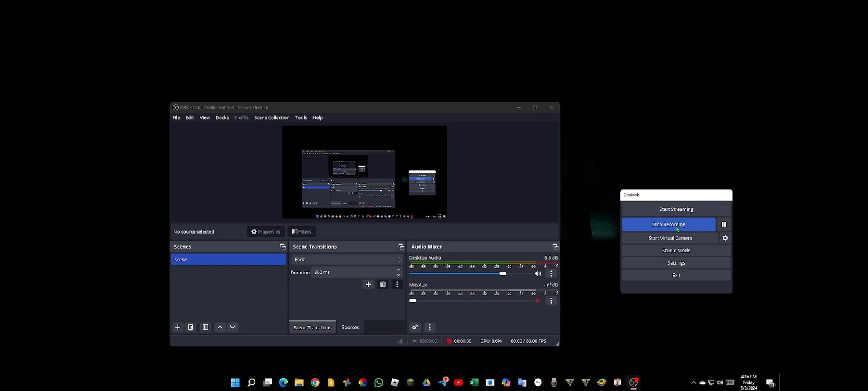The image size is (868, 391).
Task: Mute Desktop Audio speaker
Action: tap(538, 274)
